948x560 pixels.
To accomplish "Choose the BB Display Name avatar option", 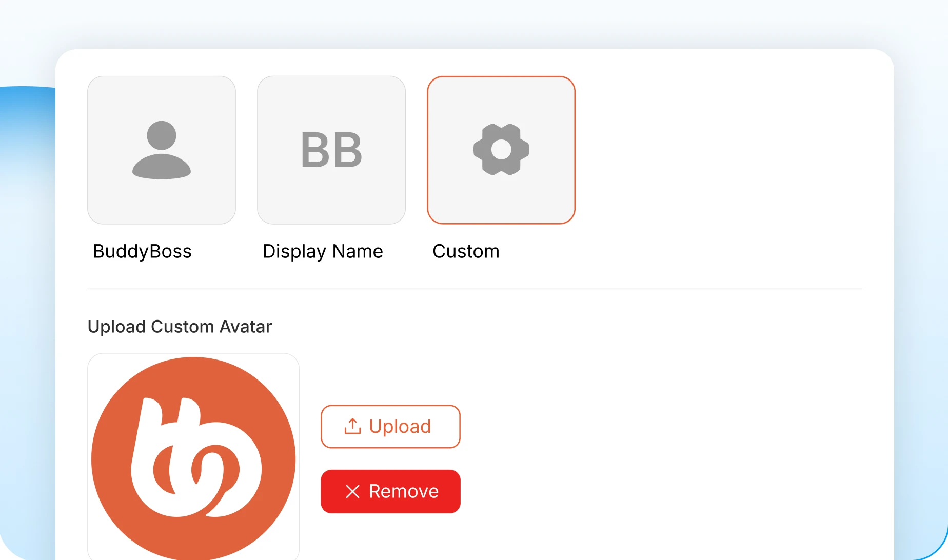I will [331, 150].
